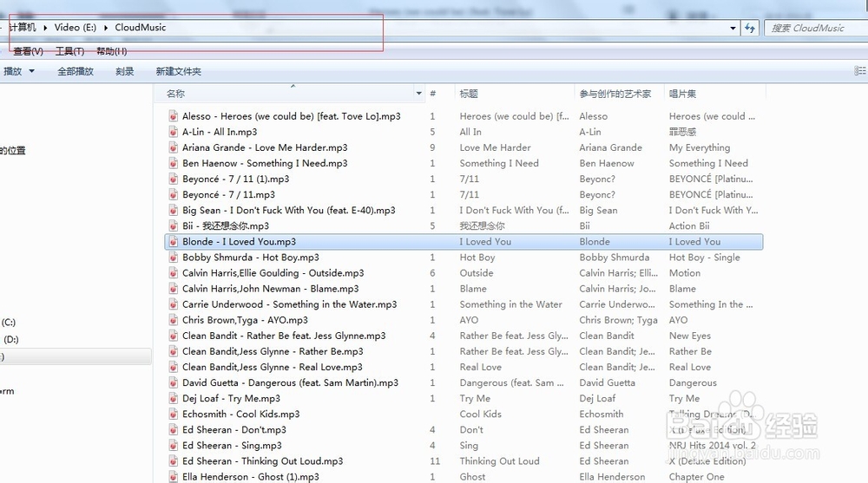
Task: Click the file icon of Clean Bandit - Rather Be feat. Jess Glynne
Action: click(174, 336)
